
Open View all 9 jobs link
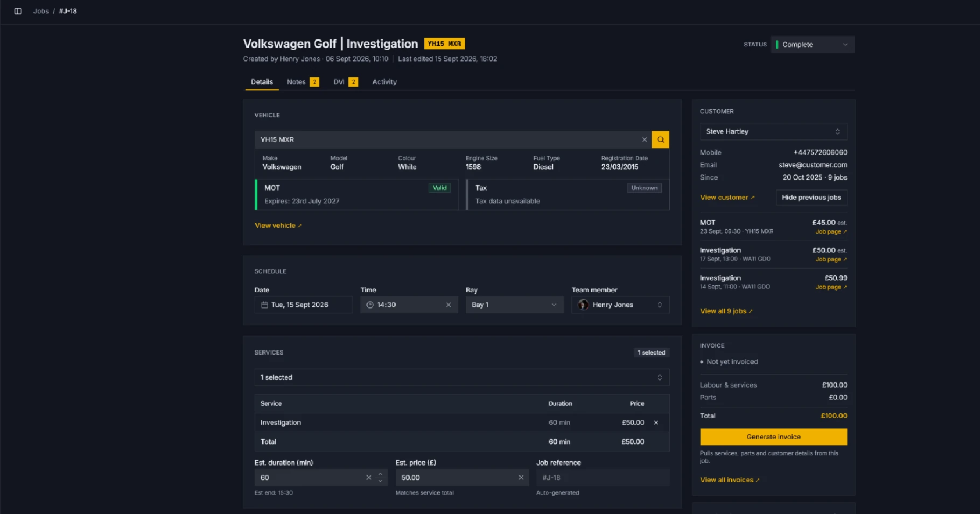726,311
